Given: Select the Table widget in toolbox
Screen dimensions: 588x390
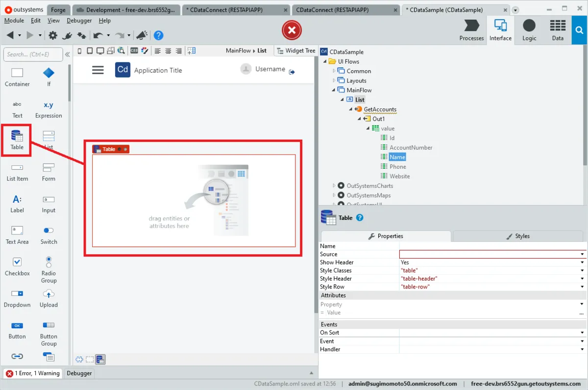Looking at the screenshot, I should (x=17, y=140).
